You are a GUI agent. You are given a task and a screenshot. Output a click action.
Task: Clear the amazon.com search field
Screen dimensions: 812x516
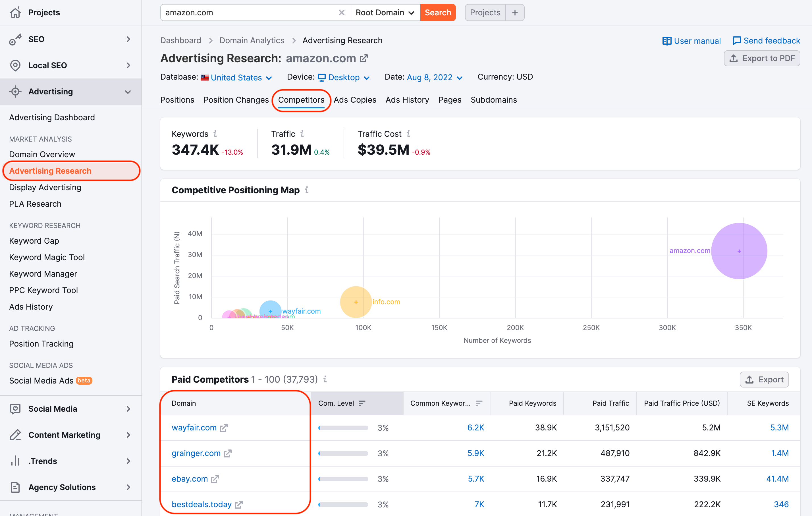point(341,13)
